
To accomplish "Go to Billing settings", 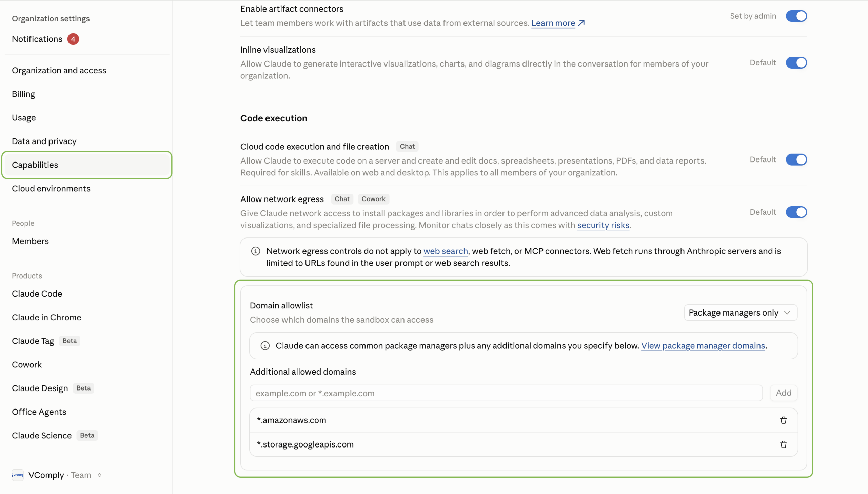I will point(87,94).
